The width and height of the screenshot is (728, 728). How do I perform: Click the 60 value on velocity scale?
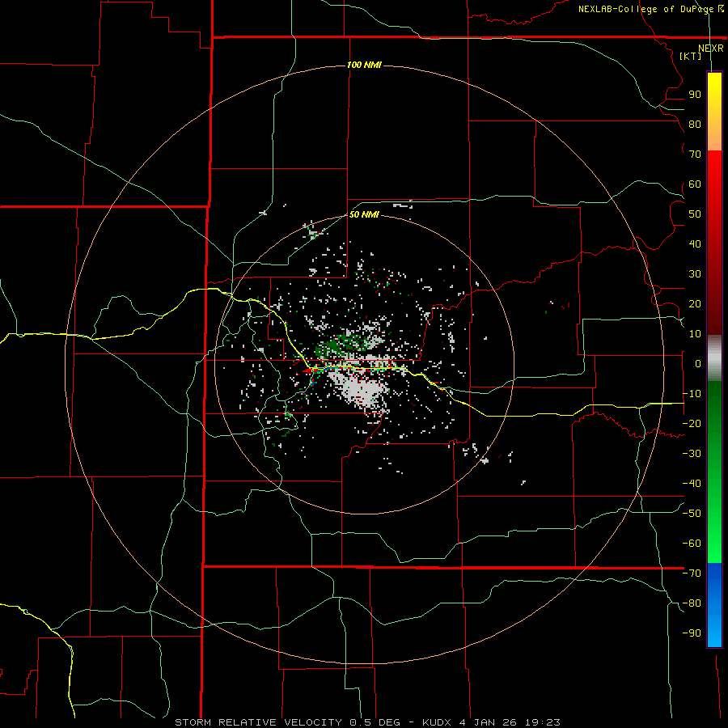tap(695, 184)
